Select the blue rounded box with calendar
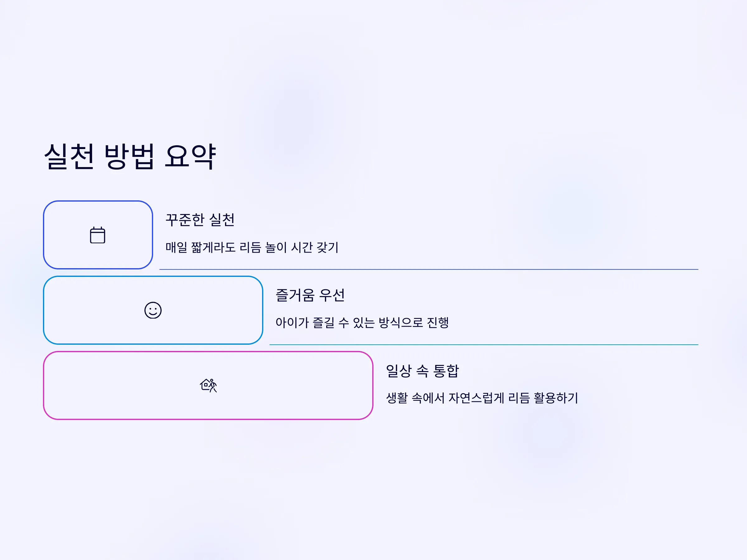The height and width of the screenshot is (560, 747). click(x=98, y=235)
